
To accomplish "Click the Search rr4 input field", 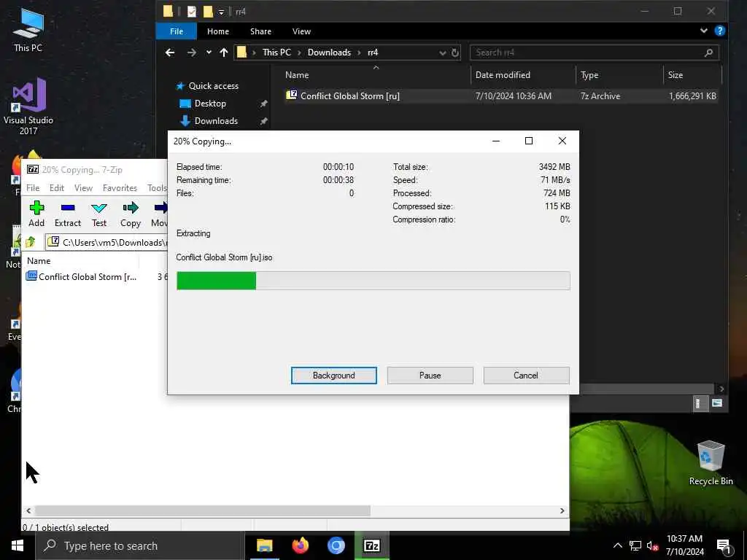I will [x=594, y=52].
